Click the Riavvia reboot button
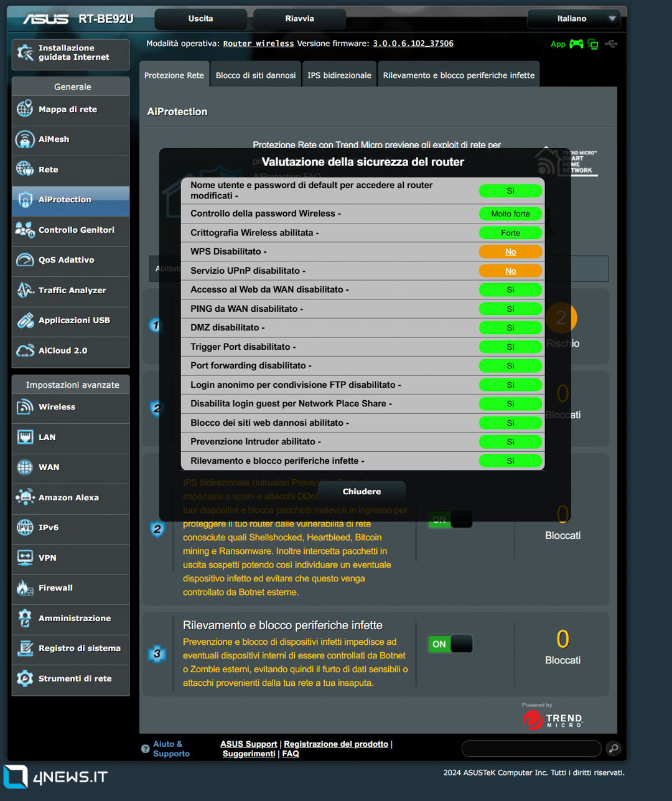 (x=300, y=19)
